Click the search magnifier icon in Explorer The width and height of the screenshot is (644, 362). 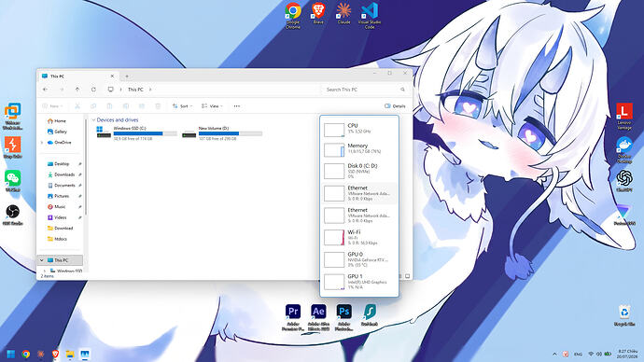[x=402, y=89]
